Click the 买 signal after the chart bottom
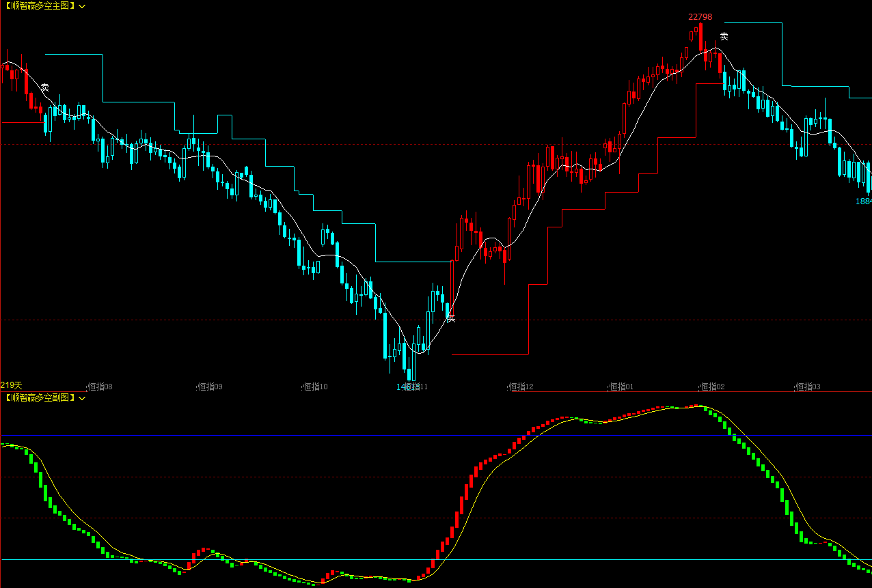Image resolution: width=872 pixels, height=588 pixels. coord(450,318)
